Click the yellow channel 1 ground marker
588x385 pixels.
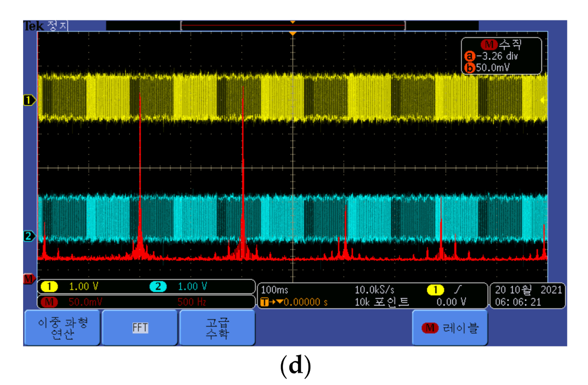29,100
